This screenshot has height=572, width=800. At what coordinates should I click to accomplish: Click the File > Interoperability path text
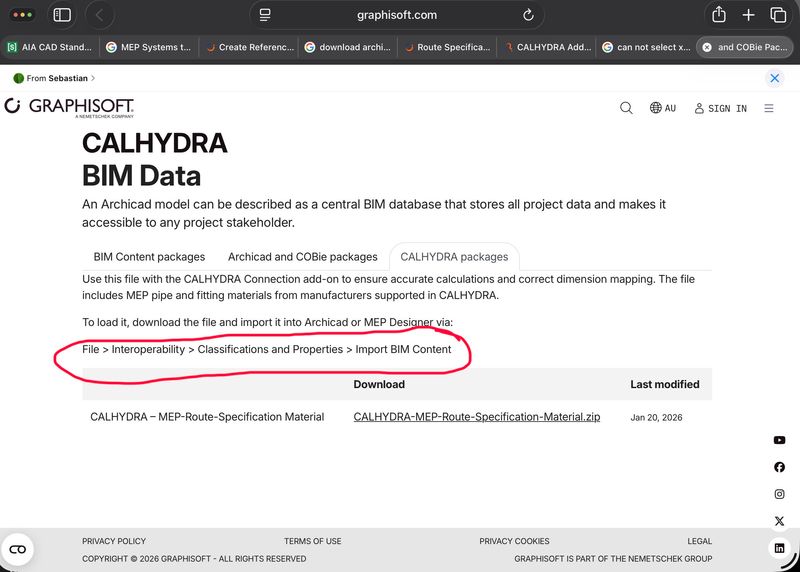click(267, 349)
